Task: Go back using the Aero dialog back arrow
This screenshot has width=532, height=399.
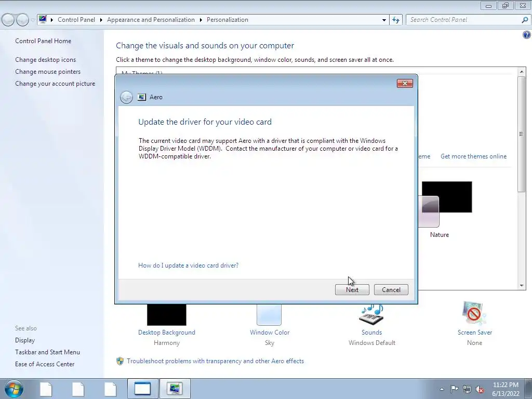Action: click(126, 97)
